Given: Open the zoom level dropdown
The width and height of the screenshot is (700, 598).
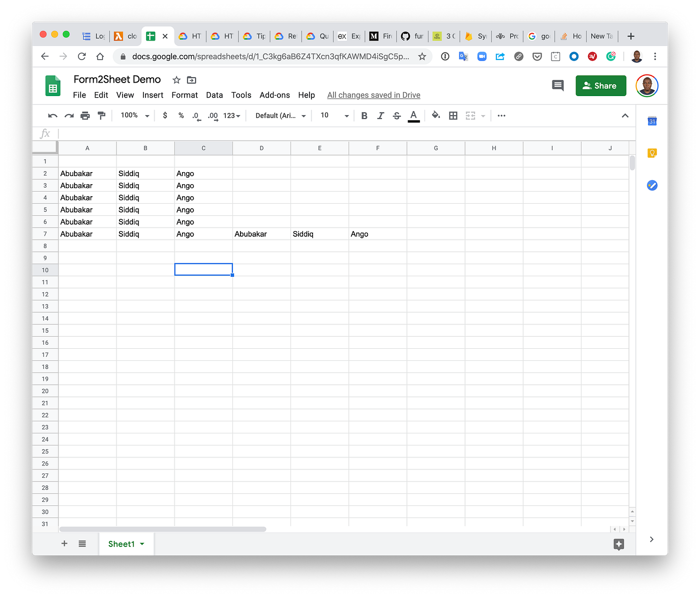Looking at the screenshot, I should [133, 116].
